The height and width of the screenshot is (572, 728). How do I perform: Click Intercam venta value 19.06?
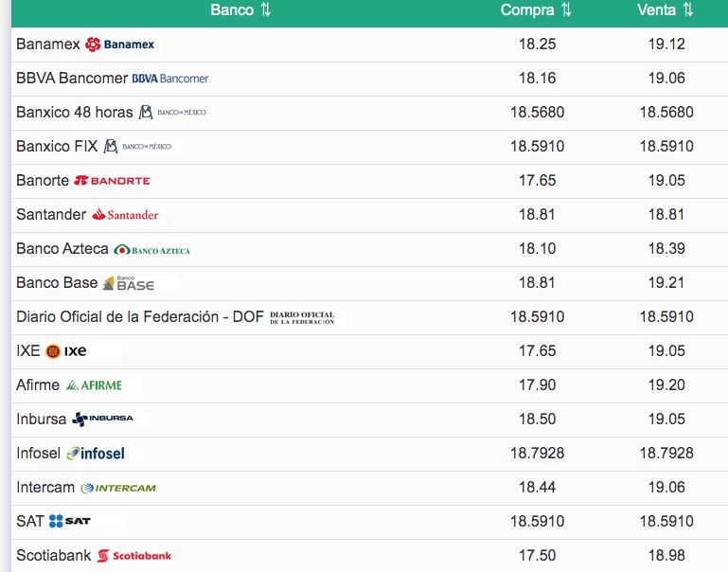pos(666,488)
